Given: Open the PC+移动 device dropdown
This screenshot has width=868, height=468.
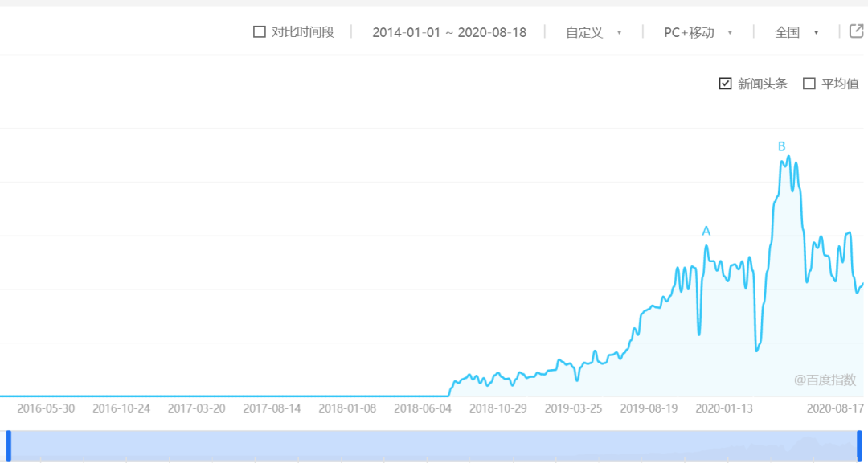Looking at the screenshot, I should click(x=698, y=33).
